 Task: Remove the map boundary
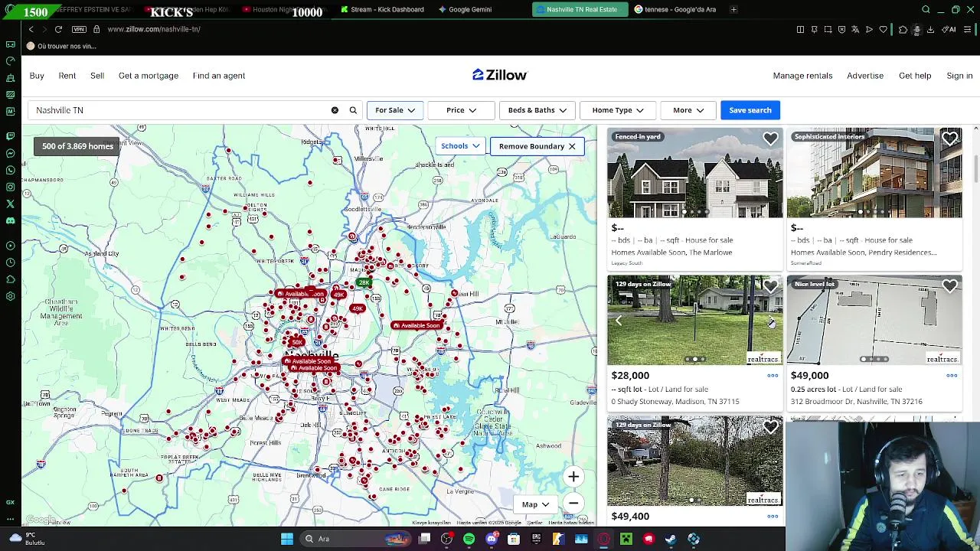pyautogui.click(x=537, y=146)
